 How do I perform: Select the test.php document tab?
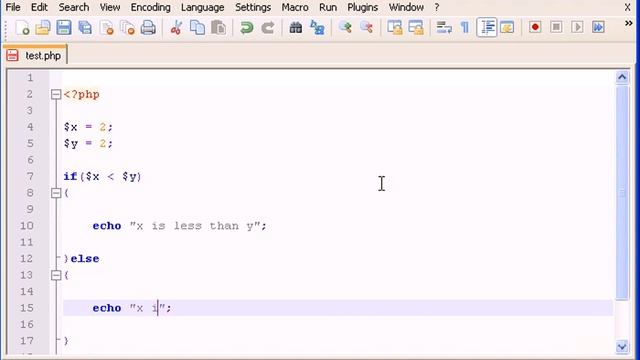click(36, 55)
